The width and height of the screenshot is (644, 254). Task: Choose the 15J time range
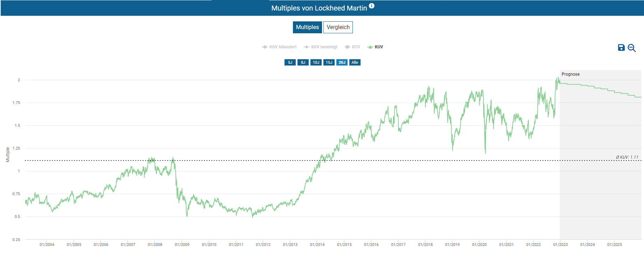point(329,62)
